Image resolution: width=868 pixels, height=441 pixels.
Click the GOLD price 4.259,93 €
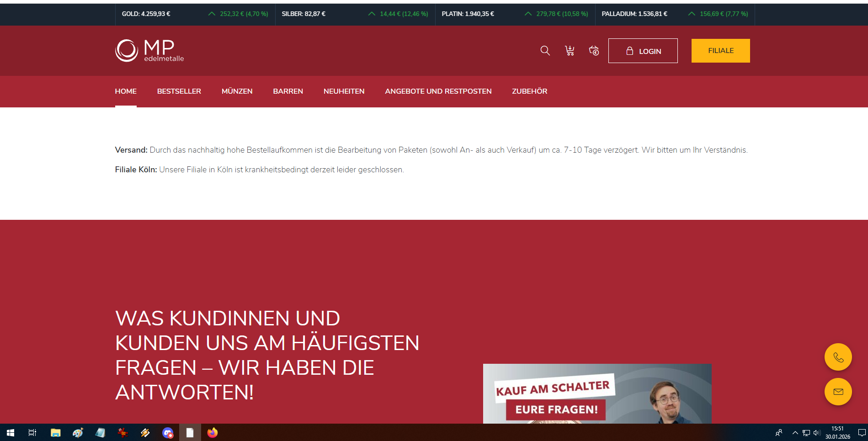point(146,14)
